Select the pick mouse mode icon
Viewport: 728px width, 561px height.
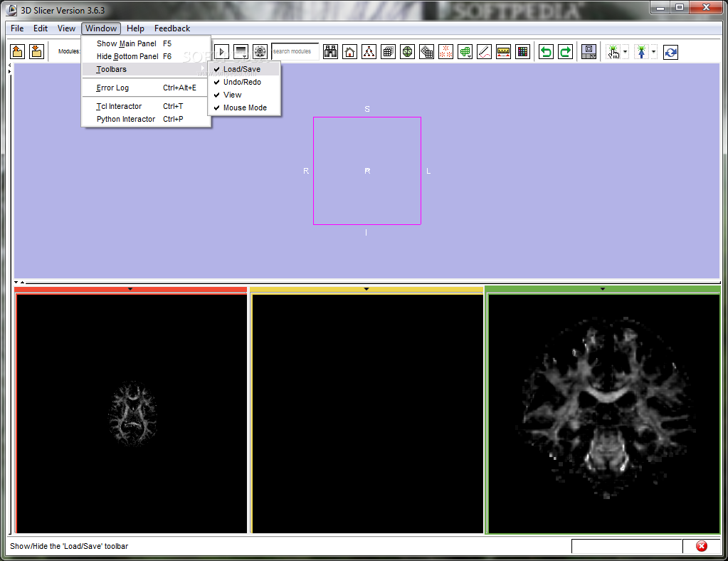[614, 51]
